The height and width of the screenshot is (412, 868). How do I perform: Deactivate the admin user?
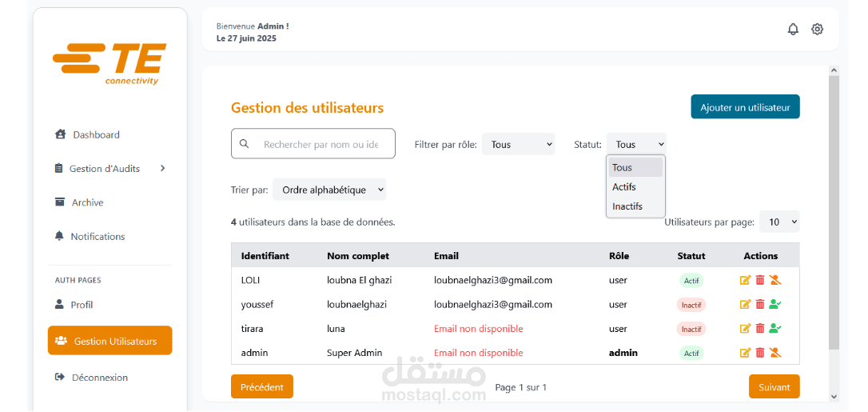(775, 352)
